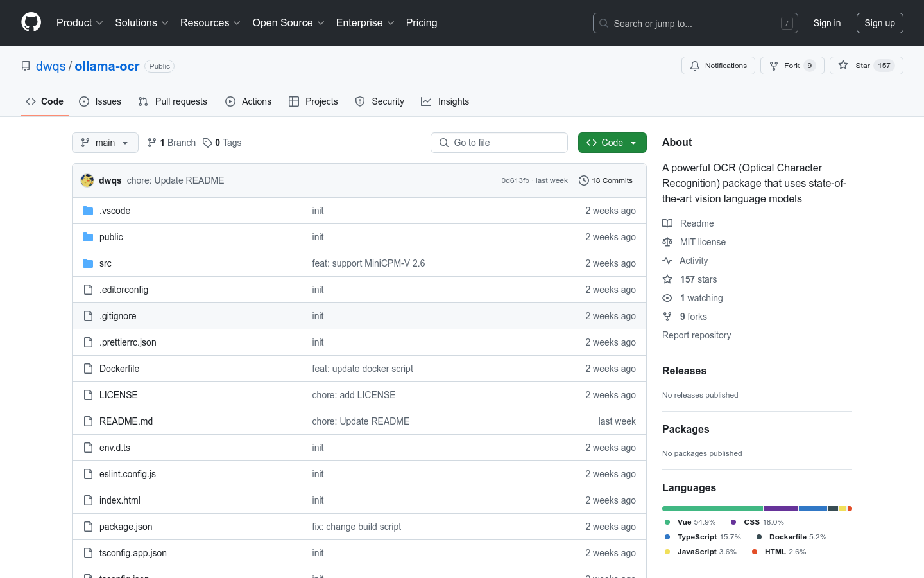Click the public folder icon
Image resolution: width=924 pixels, height=578 pixels.
88,237
